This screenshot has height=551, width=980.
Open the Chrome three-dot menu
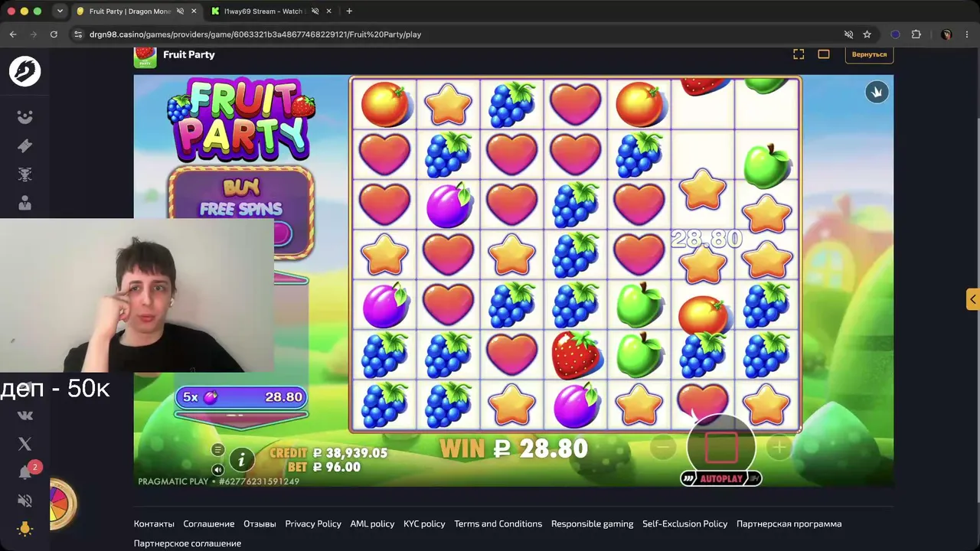(x=967, y=34)
